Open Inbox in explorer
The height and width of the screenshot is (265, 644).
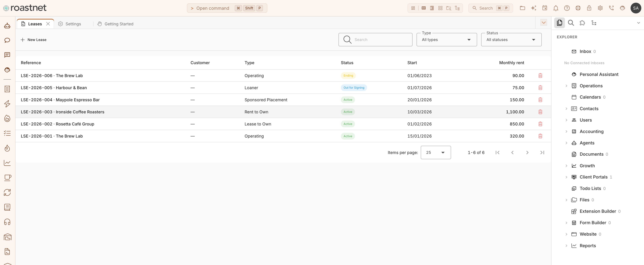585,51
